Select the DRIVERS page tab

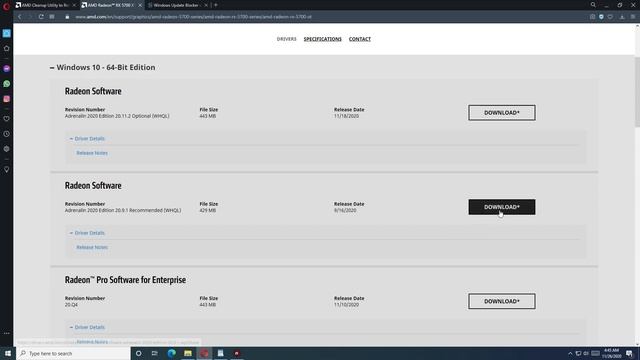pos(287,39)
